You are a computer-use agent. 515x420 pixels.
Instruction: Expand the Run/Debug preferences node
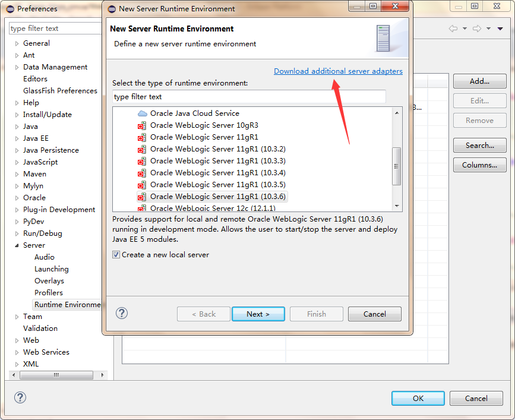click(17, 234)
